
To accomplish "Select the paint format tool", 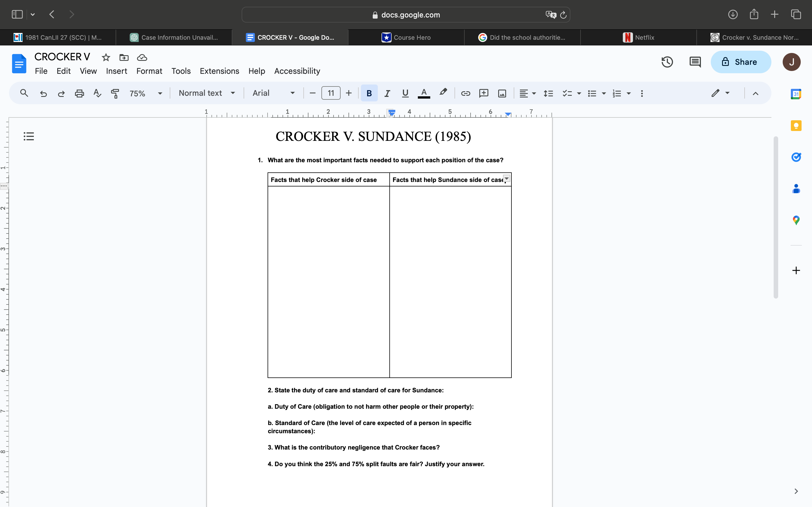I will 115,93.
